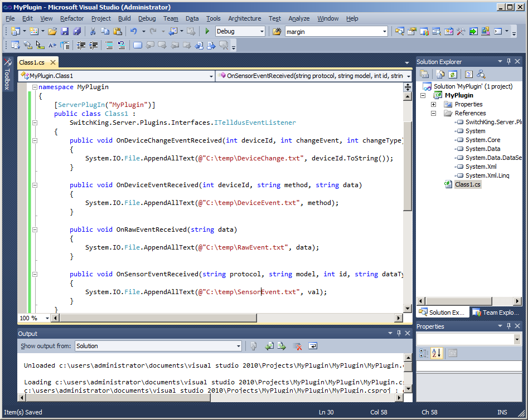Collapse the OnRawEventReceived method outline
The height and width of the screenshot is (420, 528).
point(35,229)
